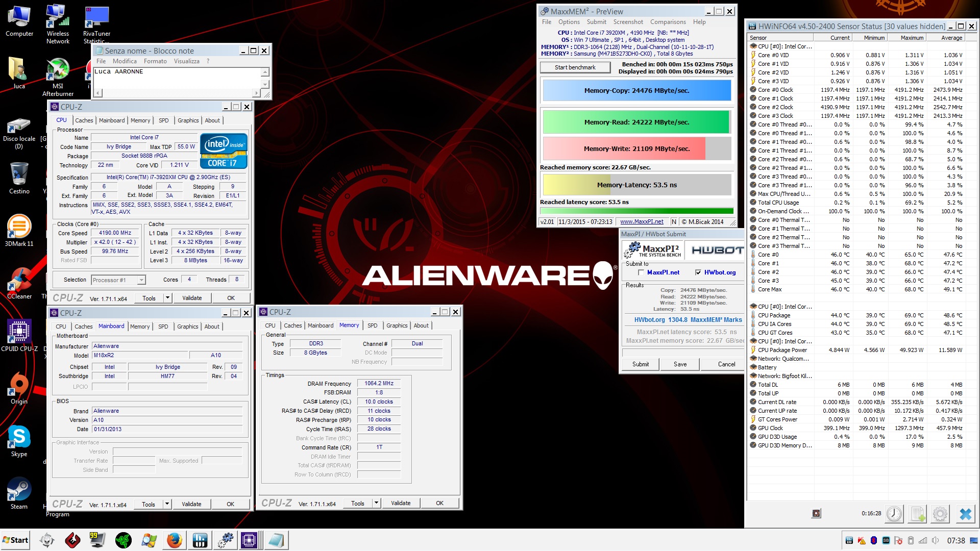Open Tools dropdown arrow in CPU-Z Memory window
The width and height of the screenshot is (980, 551).
[x=376, y=503]
